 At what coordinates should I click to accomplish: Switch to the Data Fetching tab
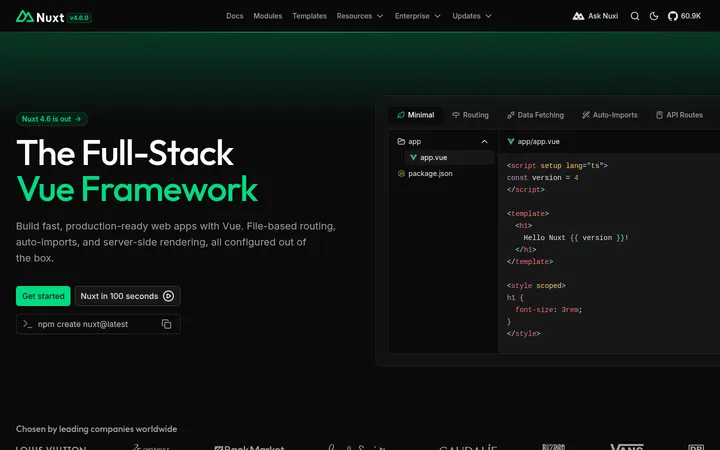[x=535, y=115]
